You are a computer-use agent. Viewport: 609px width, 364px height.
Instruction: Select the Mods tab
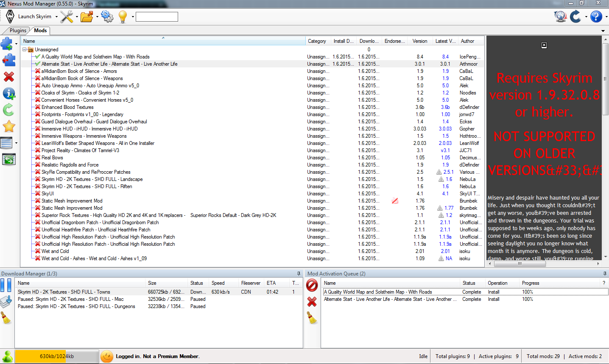[40, 31]
